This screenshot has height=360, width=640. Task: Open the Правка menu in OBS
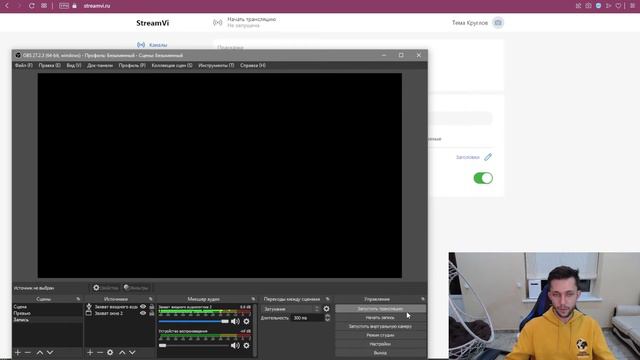point(49,65)
